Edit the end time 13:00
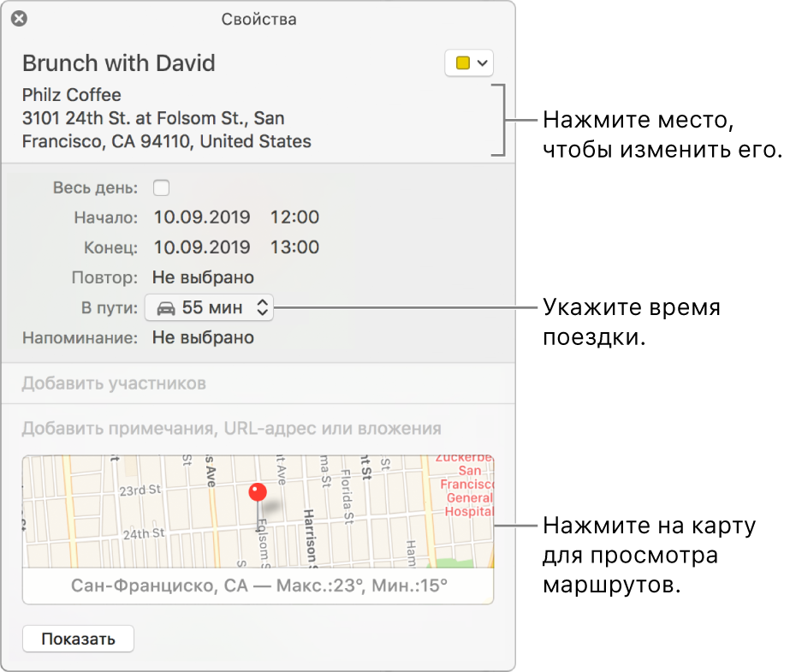The image size is (790, 672). [294, 247]
